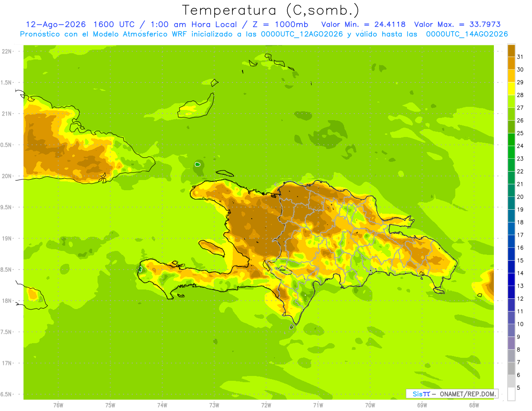Click color scale value 8
The height and width of the screenshot is (411, 532).
(519, 349)
